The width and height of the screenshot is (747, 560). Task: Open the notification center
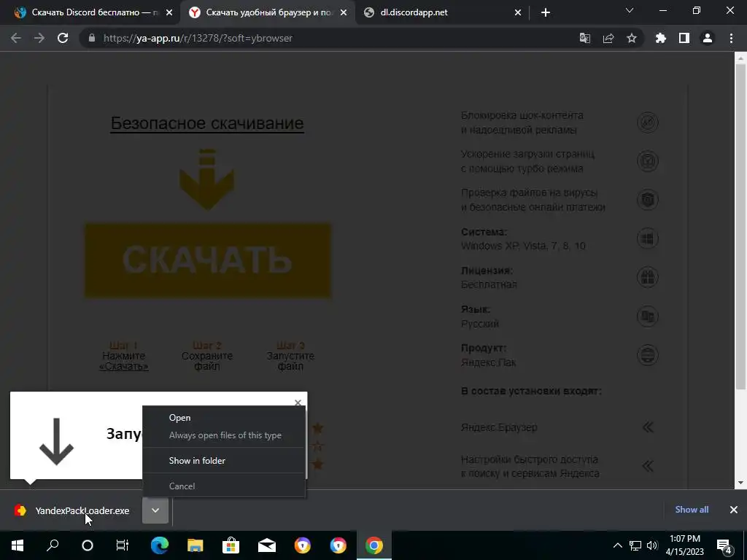[724, 545]
